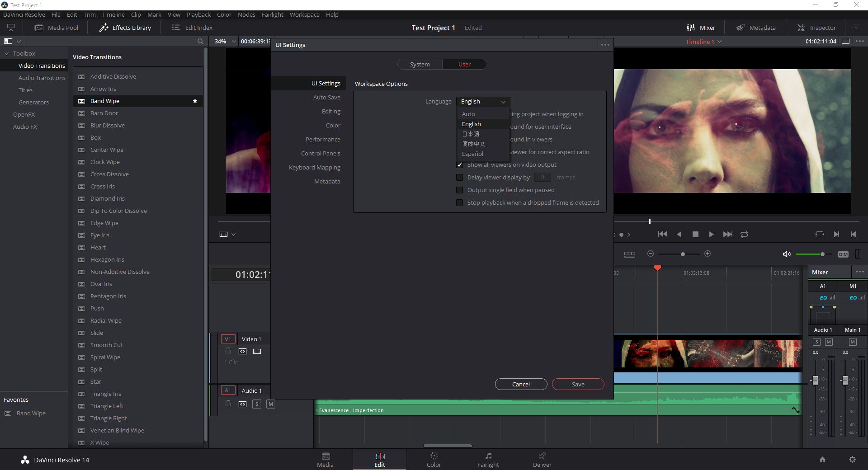Image resolution: width=868 pixels, height=470 pixels.
Task: Open the Fairlight menu in menu bar
Action: 272,14
